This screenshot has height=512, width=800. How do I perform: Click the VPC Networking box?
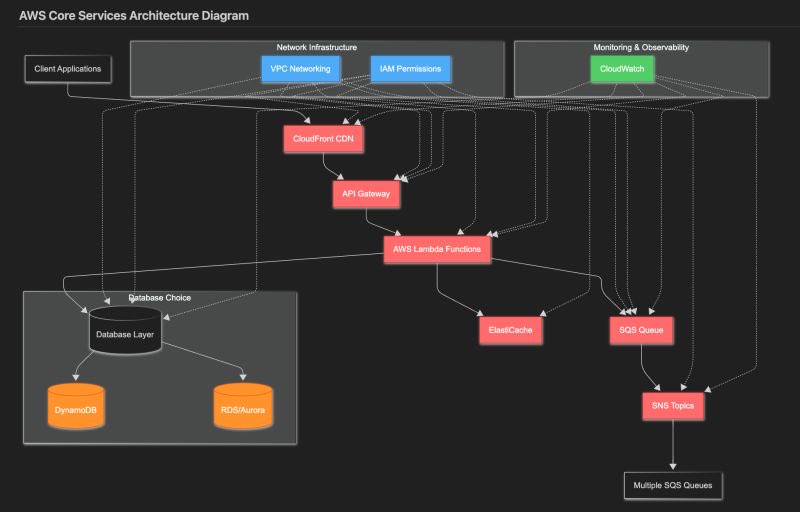301,69
